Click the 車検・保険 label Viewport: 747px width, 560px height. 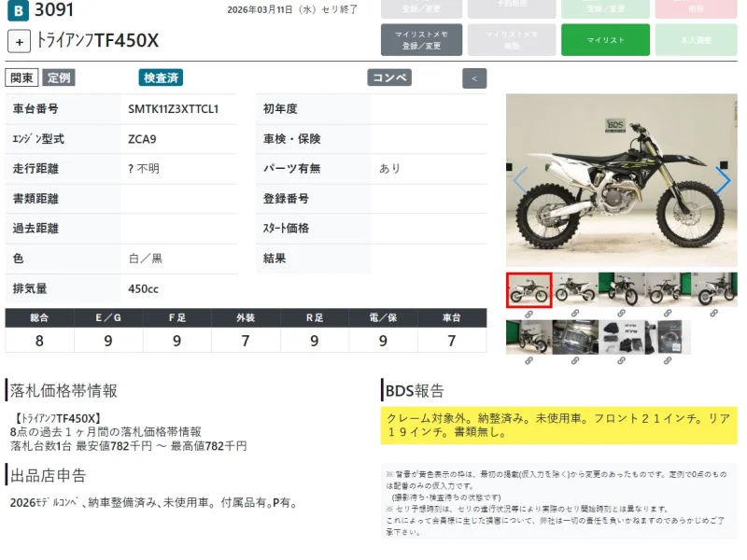coord(291,139)
